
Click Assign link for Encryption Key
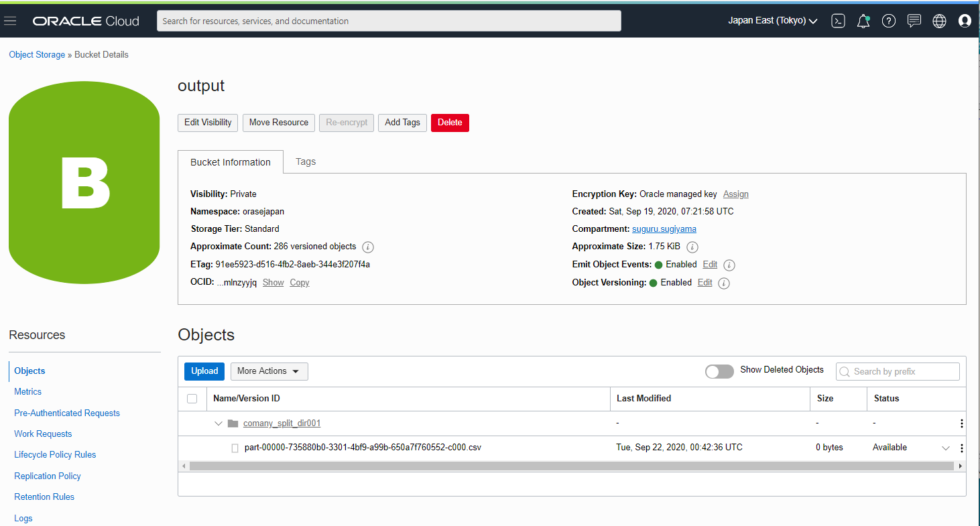pyautogui.click(x=736, y=194)
